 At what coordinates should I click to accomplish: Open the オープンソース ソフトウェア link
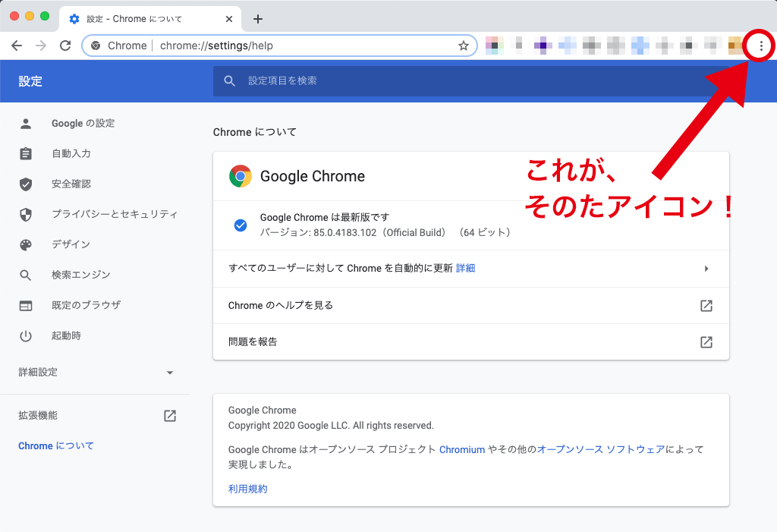coord(601,450)
